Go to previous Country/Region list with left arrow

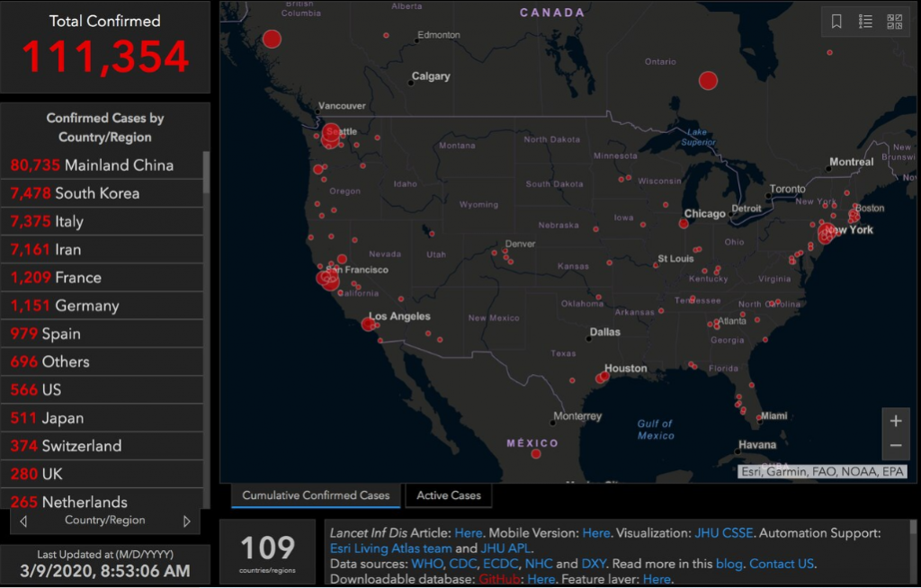pos(23,521)
